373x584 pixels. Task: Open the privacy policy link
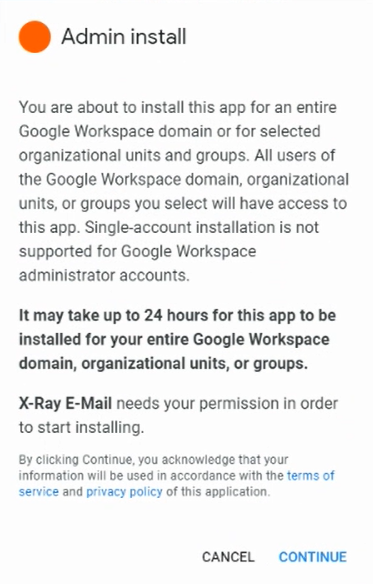(x=124, y=492)
